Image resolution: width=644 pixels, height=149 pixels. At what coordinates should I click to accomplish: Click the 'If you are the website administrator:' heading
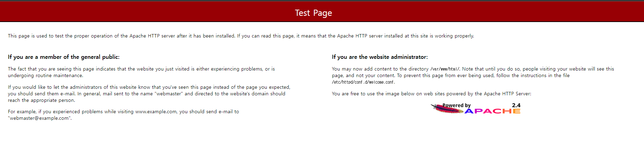[x=380, y=57]
